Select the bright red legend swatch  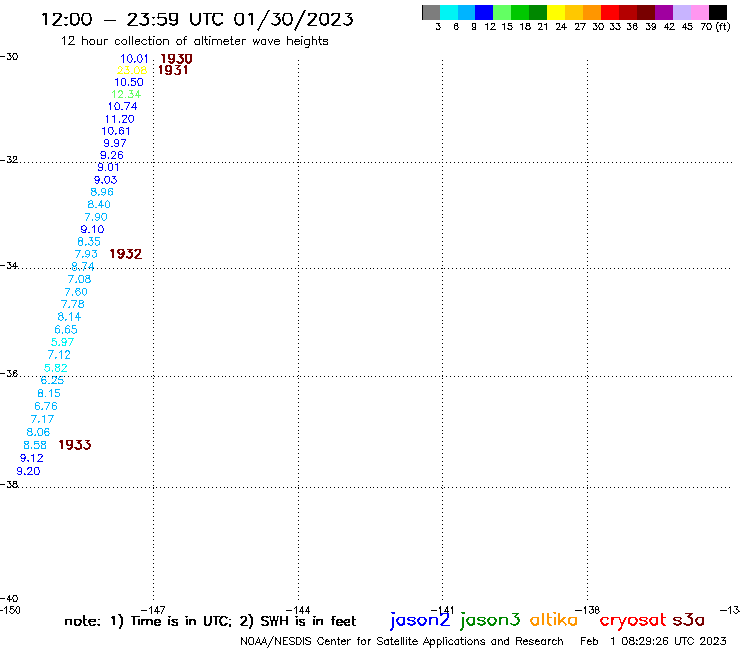click(610, 12)
